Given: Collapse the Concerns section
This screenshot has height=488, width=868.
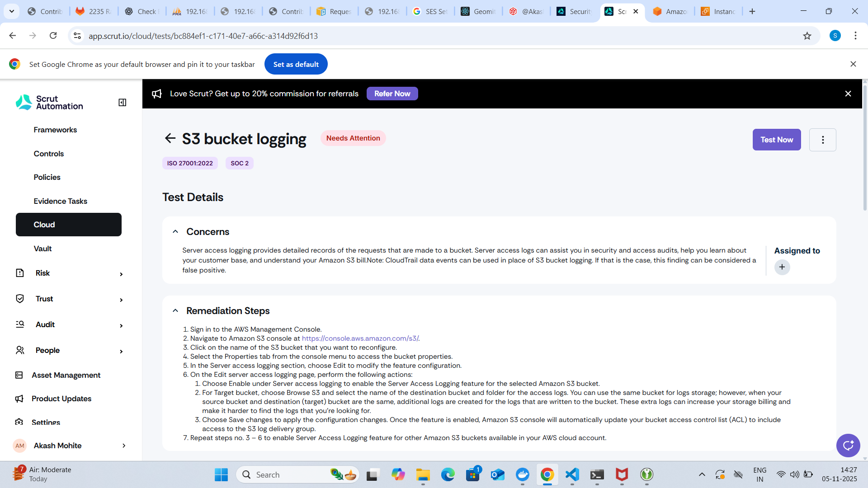Looking at the screenshot, I should (175, 231).
